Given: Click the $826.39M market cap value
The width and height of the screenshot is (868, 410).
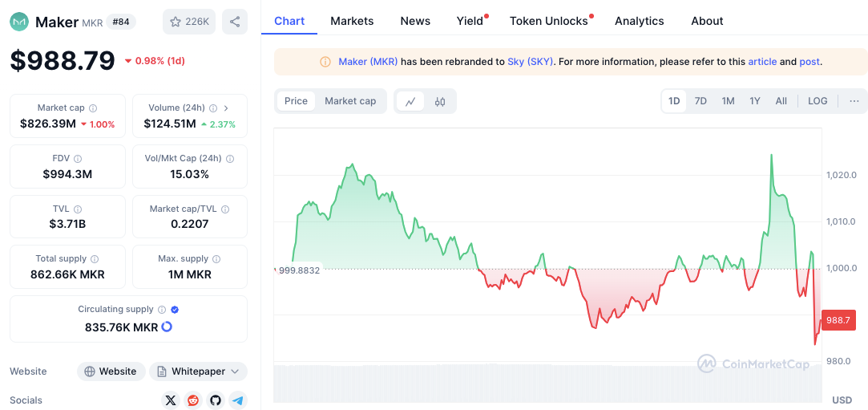Looking at the screenshot, I should point(48,124).
